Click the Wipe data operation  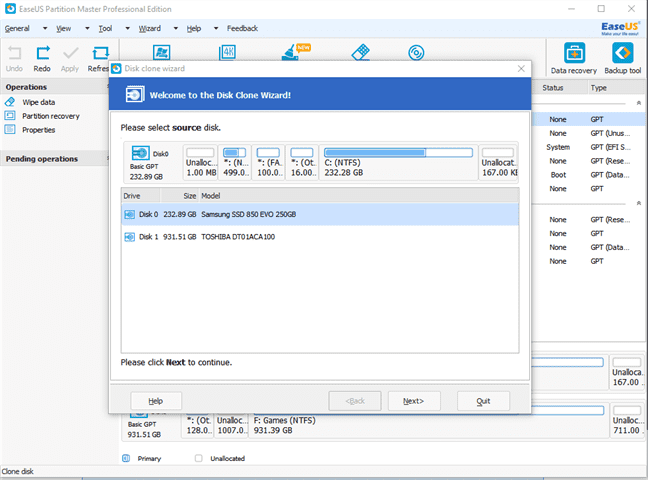38,102
